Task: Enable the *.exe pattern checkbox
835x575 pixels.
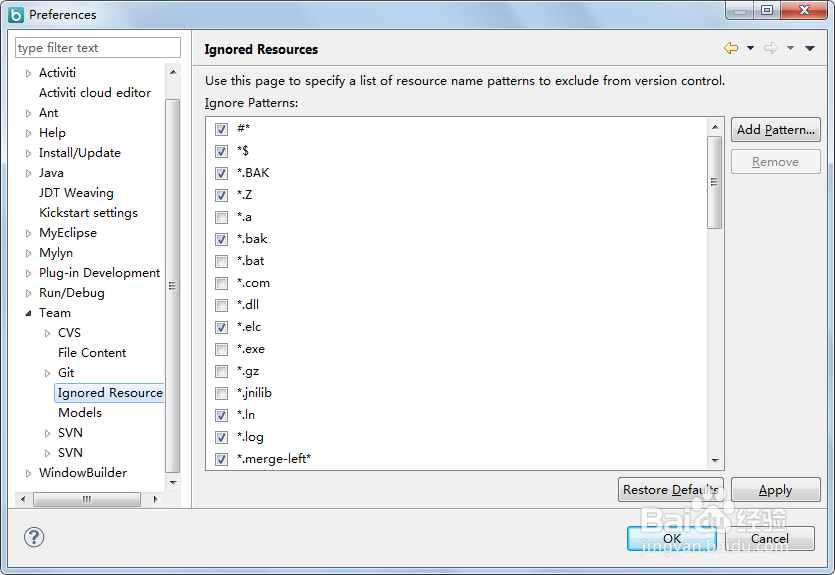Action: [x=222, y=349]
